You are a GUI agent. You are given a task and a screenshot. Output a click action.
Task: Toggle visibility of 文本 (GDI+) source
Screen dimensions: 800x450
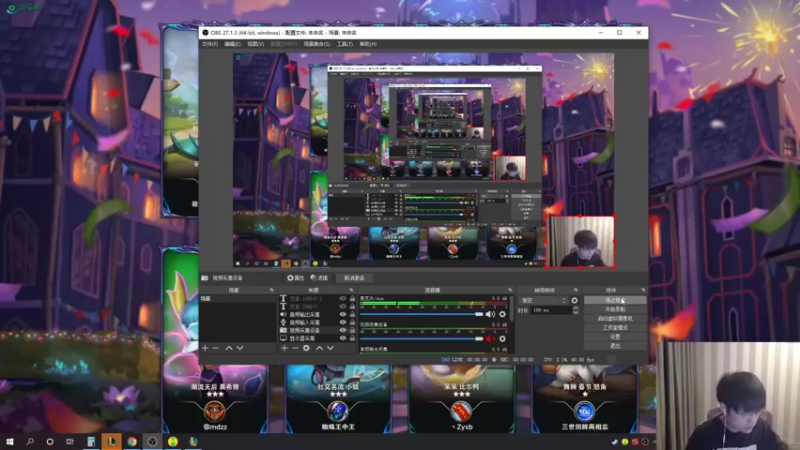pyautogui.click(x=343, y=307)
